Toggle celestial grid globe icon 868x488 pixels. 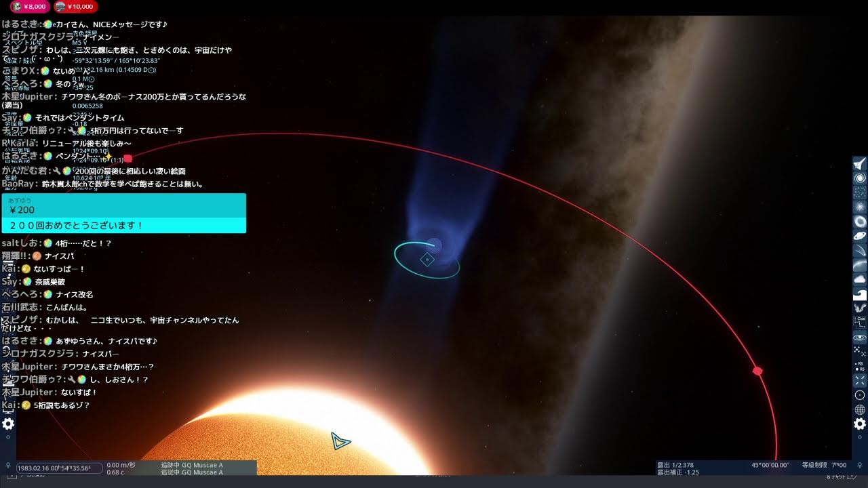(859, 409)
